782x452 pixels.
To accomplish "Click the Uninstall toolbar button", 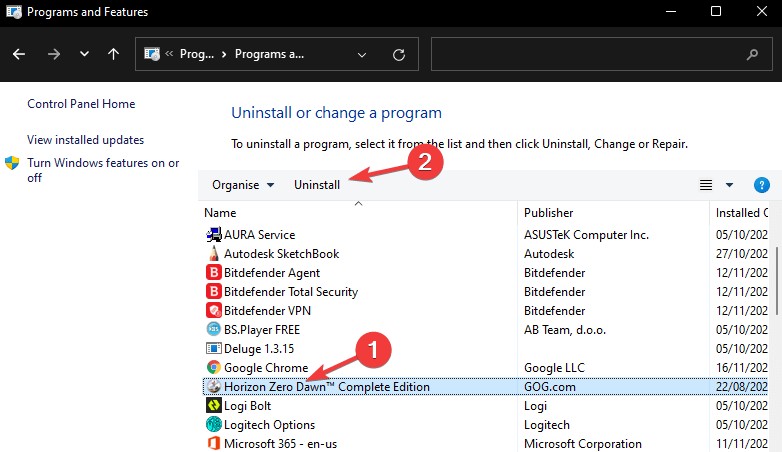I will pyautogui.click(x=316, y=185).
